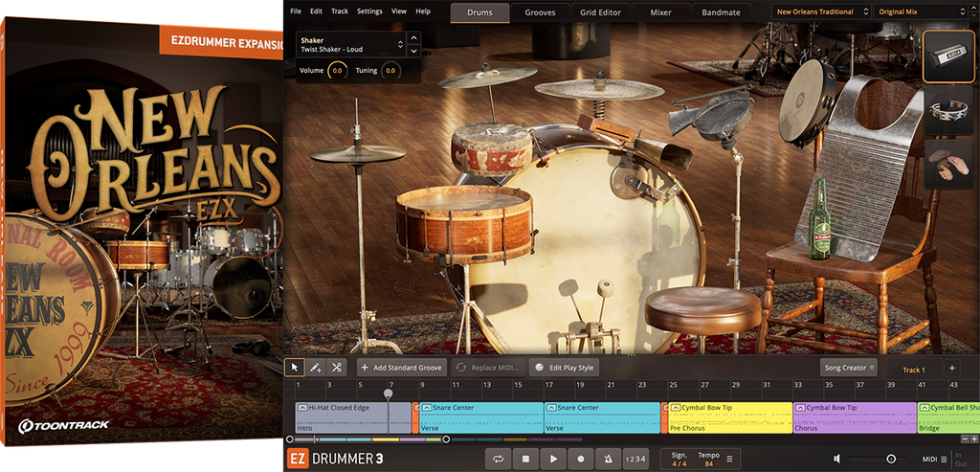980x472 pixels.
Task: Select the tambourine percussion thumbnail
Action: click(x=948, y=111)
